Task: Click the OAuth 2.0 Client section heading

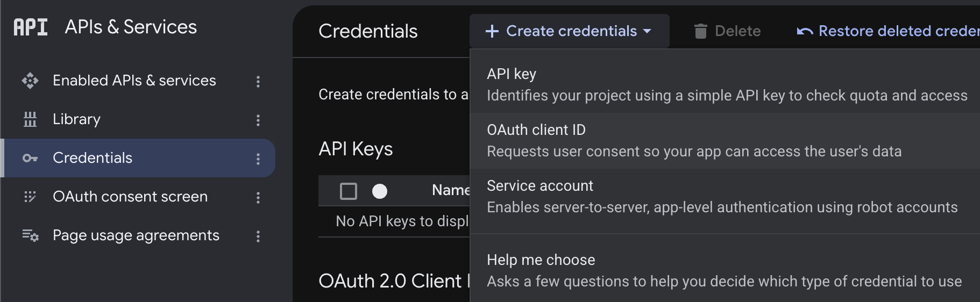Action: 394,281
